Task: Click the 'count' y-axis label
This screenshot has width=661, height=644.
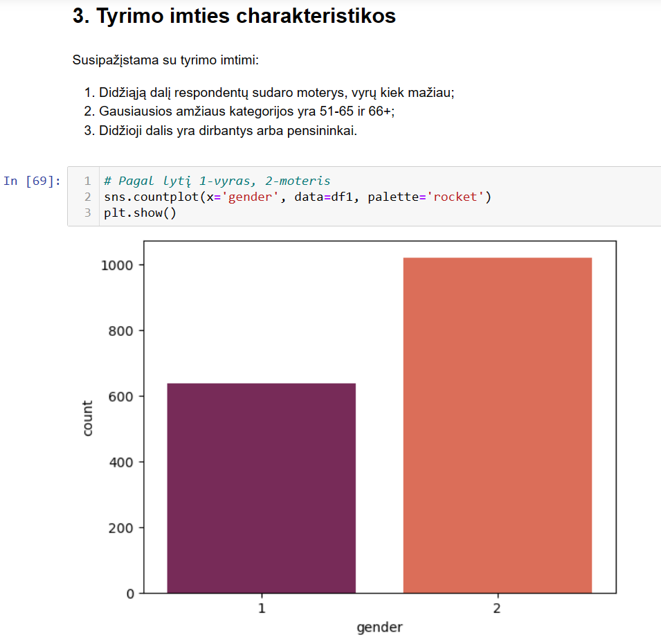Action: click(87, 418)
